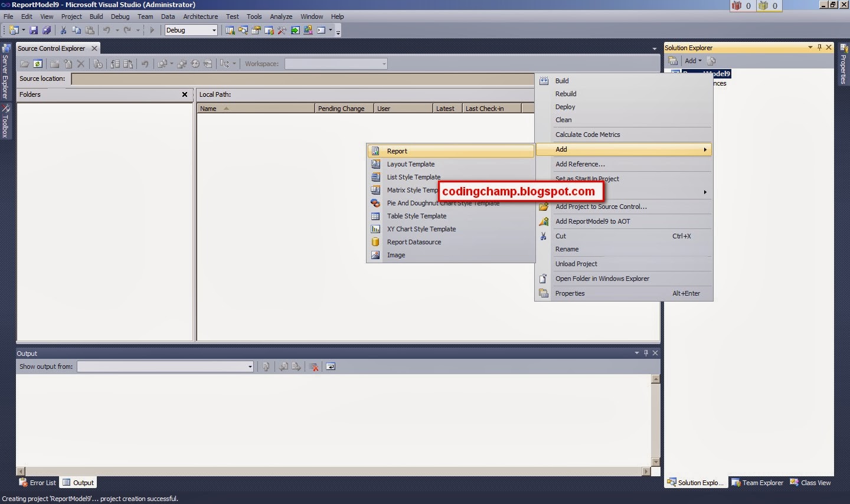The image size is (850, 504).
Task: Switch to the Class View tab
Action: (810, 483)
